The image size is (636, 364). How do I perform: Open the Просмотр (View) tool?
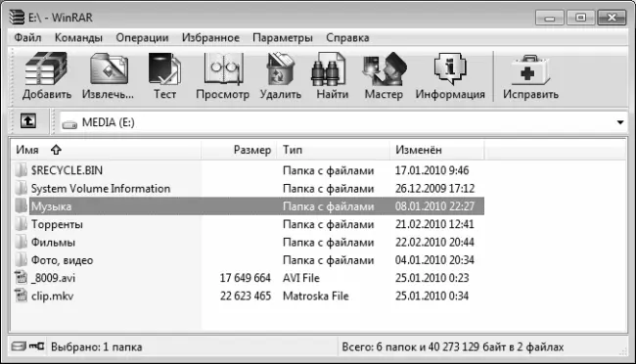coord(223,69)
